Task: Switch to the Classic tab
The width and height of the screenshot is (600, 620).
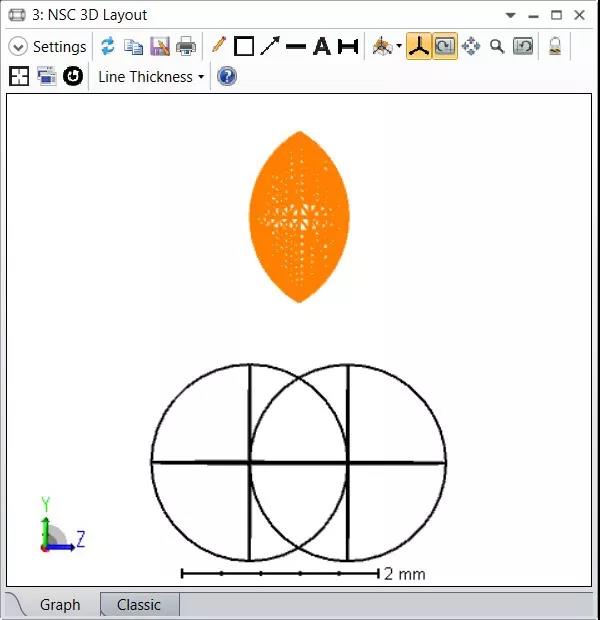Action: (x=139, y=604)
